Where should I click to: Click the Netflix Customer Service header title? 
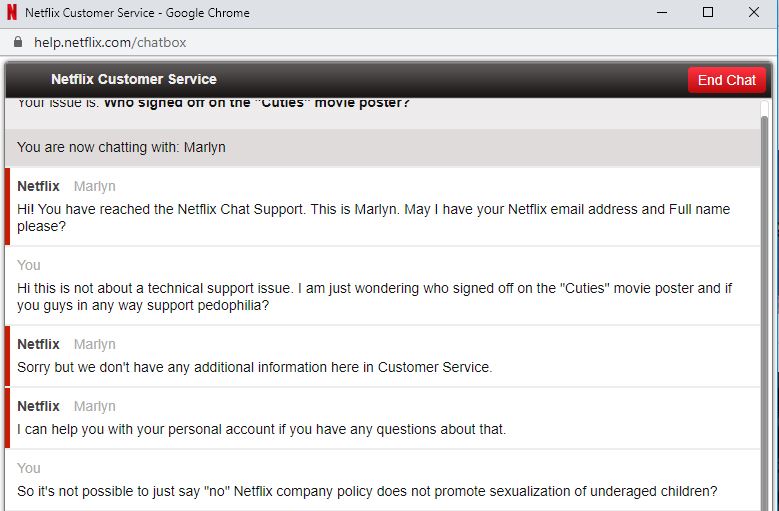click(134, 79)
